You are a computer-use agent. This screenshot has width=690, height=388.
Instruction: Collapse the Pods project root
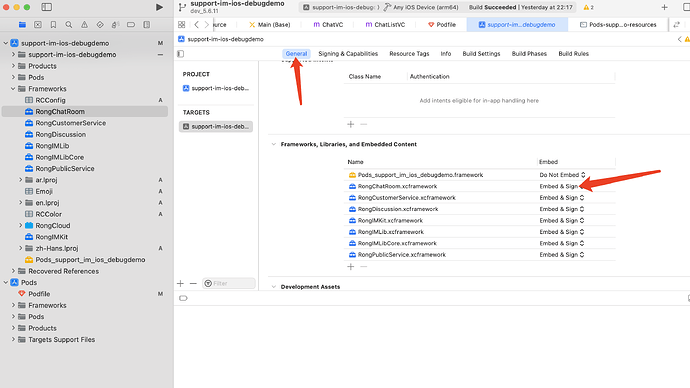pos(6,282)
